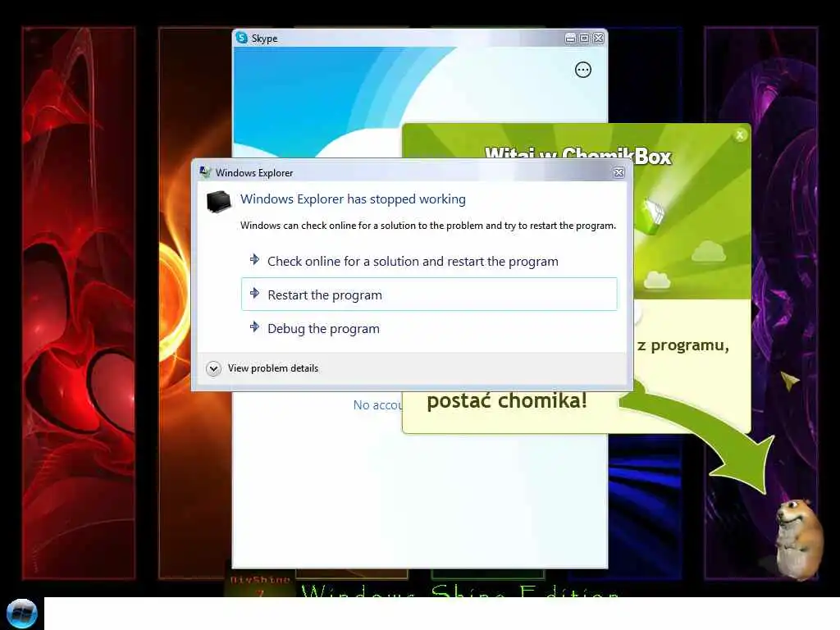Click the arrow beside Debug the program

coord(254,326)
